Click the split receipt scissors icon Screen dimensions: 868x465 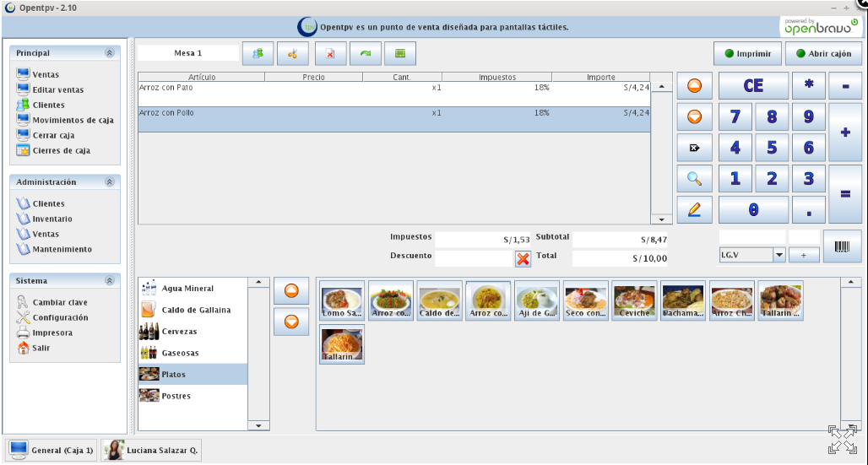[x=293, y=54]
